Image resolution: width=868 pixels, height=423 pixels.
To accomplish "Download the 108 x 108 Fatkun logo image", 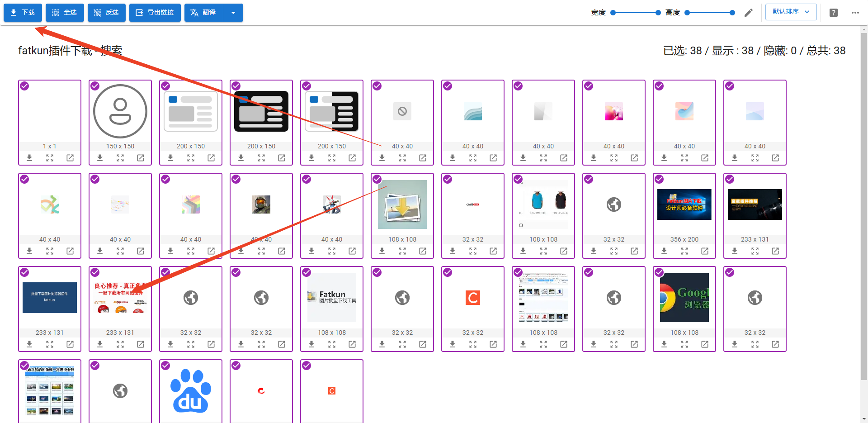I will 311,344.
